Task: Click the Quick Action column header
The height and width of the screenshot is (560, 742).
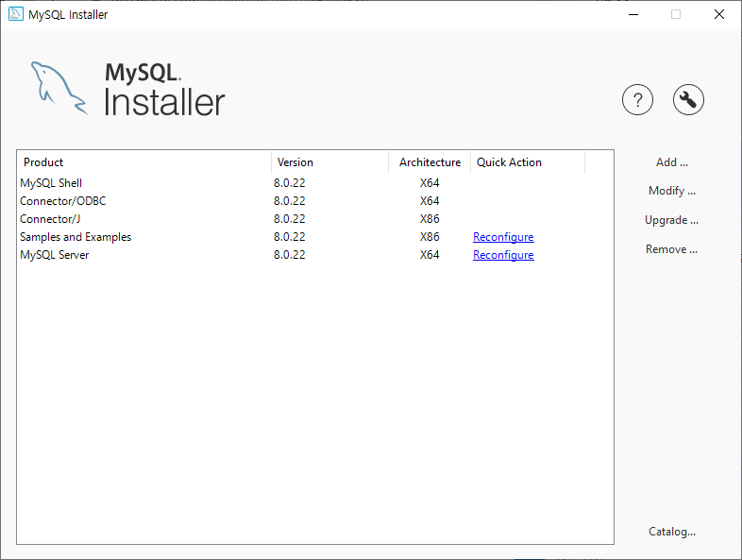Action: point(528,162)
